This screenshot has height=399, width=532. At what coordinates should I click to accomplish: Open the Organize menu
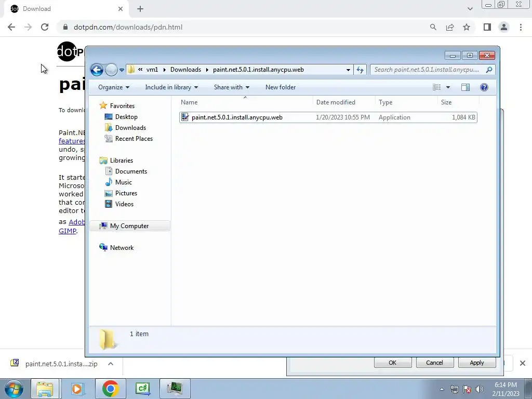click(114, 87)
